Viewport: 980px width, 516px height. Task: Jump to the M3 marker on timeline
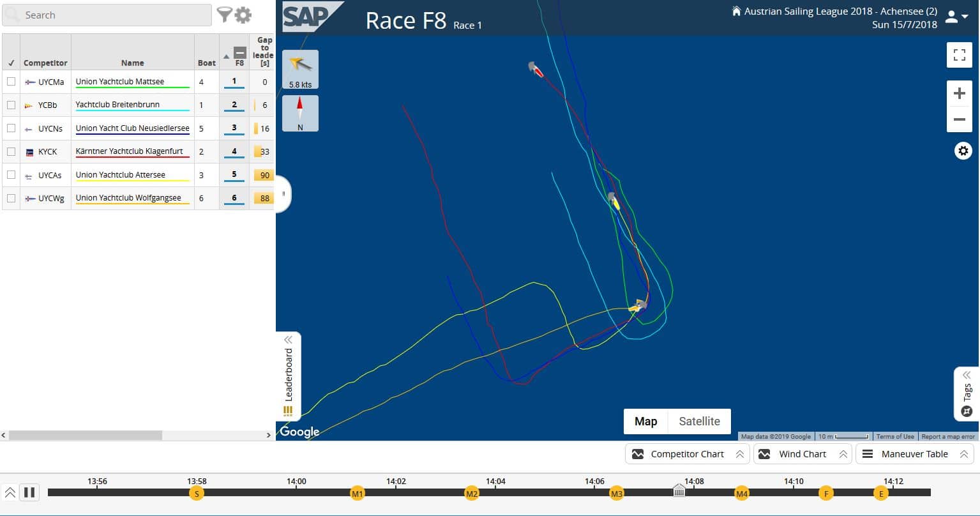coord(616,494)
